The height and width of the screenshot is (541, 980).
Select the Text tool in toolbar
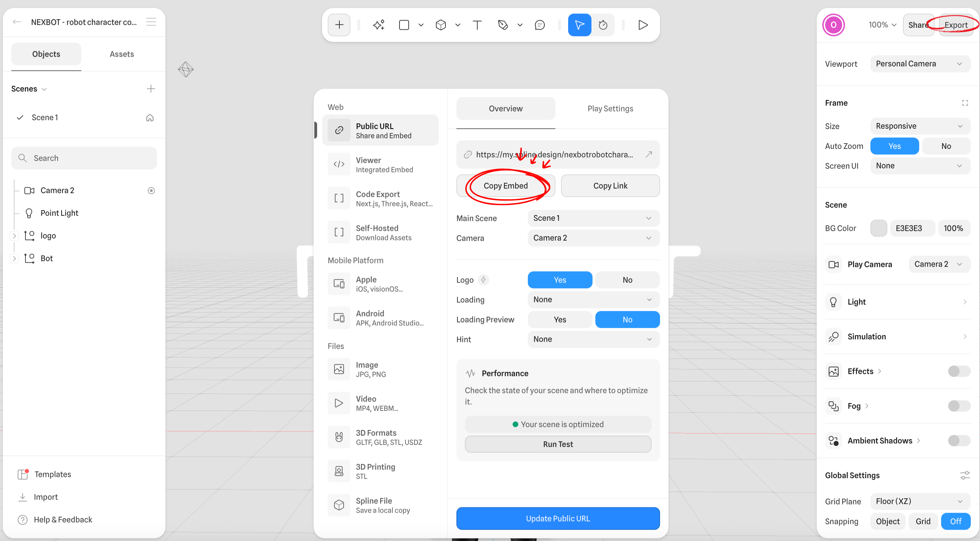click(477, 25)
